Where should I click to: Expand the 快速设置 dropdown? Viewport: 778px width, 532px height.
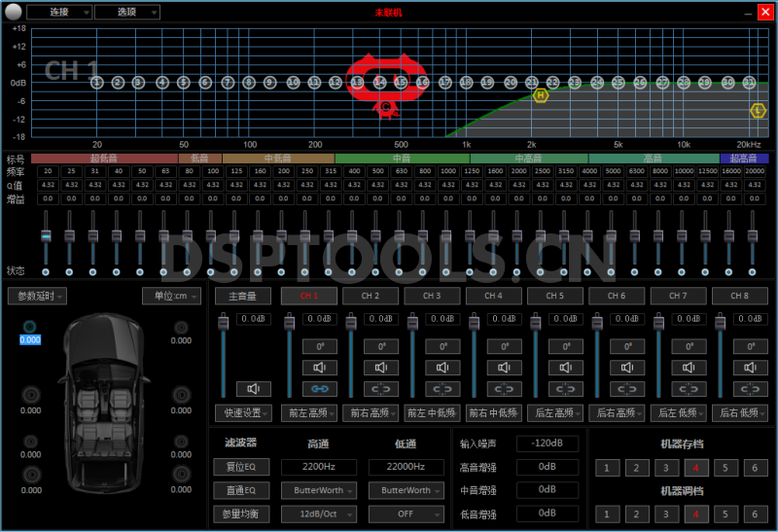pos(243,413)
